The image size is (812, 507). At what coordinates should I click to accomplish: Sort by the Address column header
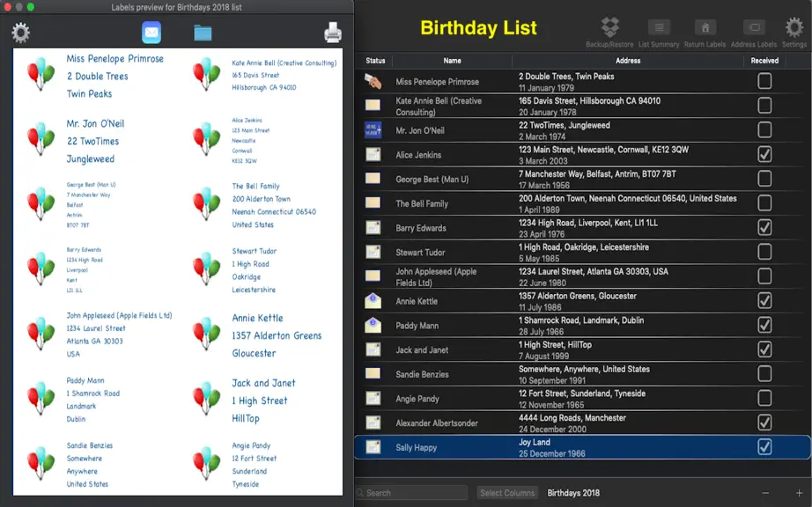(x=628, y=61)
